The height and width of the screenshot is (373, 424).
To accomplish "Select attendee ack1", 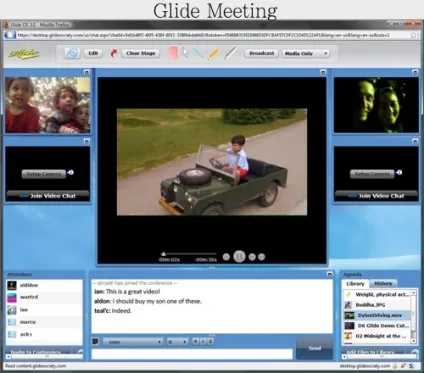I will (x=44, y=334).
